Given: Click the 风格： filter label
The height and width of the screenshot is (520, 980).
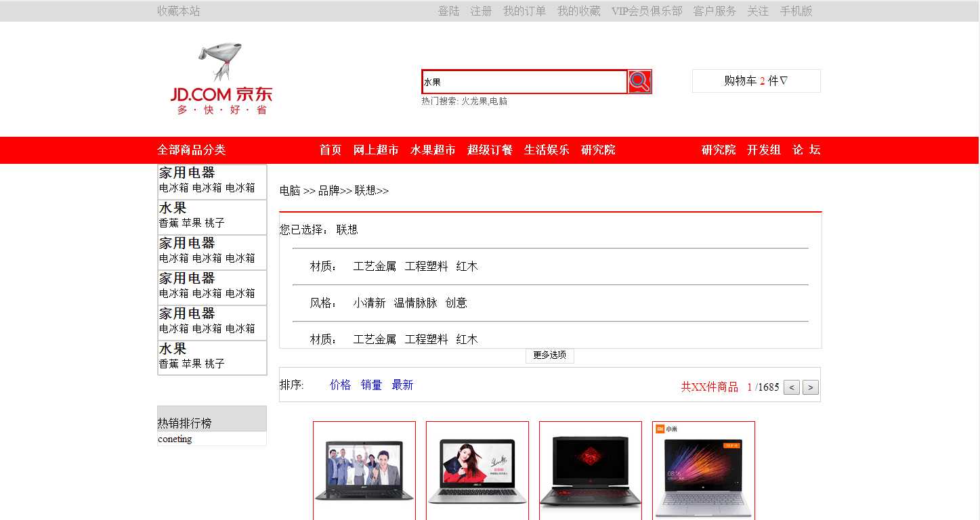Looking at the screenshot, I should (324, 303).
